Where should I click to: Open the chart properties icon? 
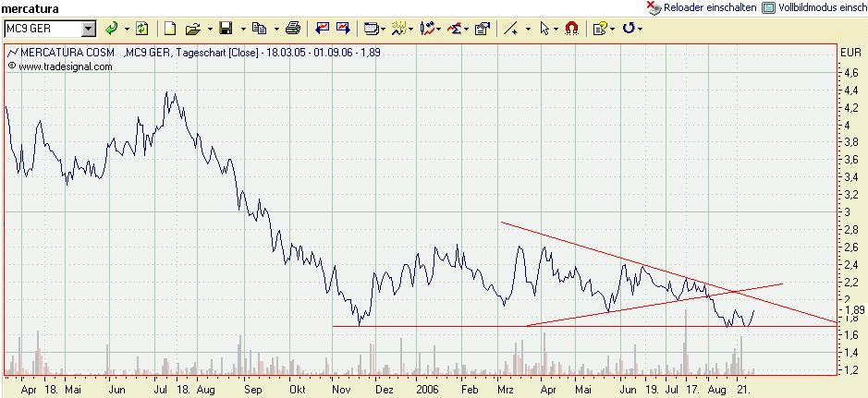tap(483, 29)
